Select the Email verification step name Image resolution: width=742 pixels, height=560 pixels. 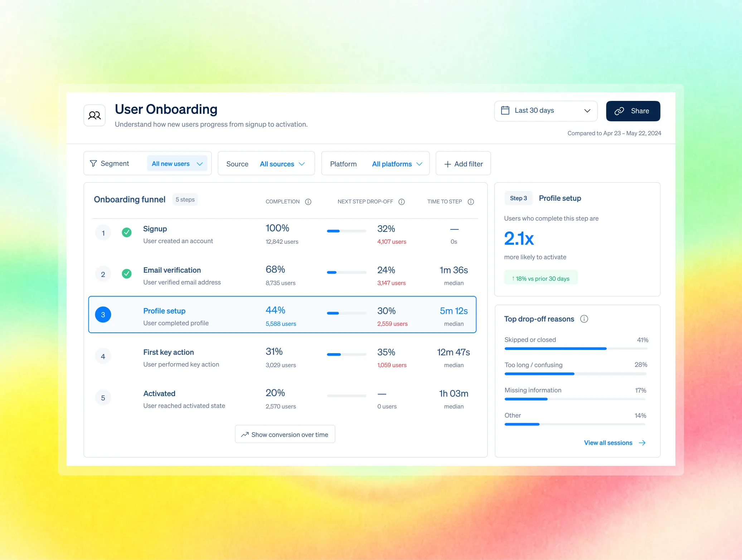(x=172, y=270)
